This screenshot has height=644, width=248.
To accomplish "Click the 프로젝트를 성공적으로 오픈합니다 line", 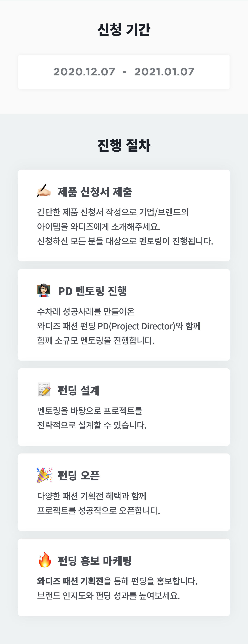I will coord(98,510).
